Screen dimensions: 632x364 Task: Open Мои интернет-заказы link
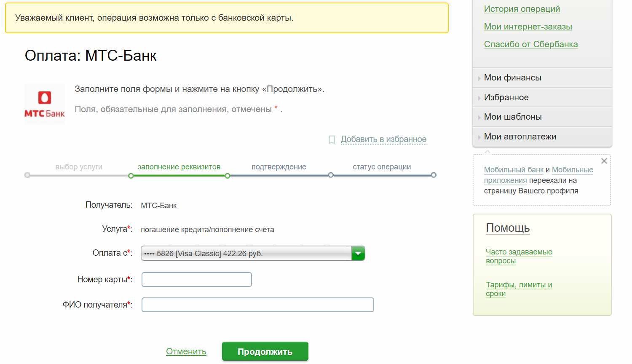528,27
